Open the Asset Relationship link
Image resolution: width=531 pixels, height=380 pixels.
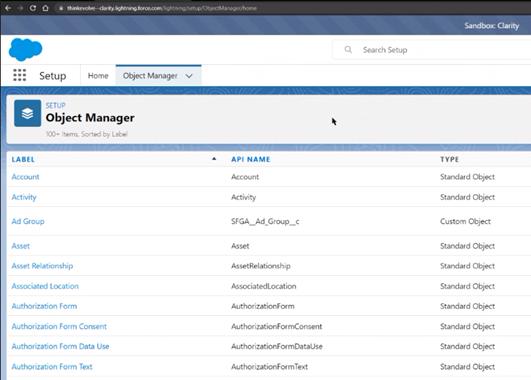point(42,266)
